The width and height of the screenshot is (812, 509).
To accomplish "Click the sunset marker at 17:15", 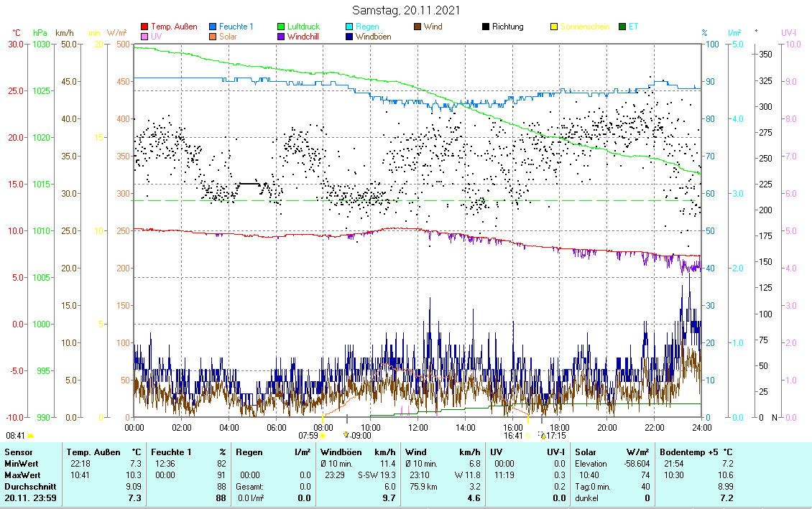I will [x=543, y=435].
